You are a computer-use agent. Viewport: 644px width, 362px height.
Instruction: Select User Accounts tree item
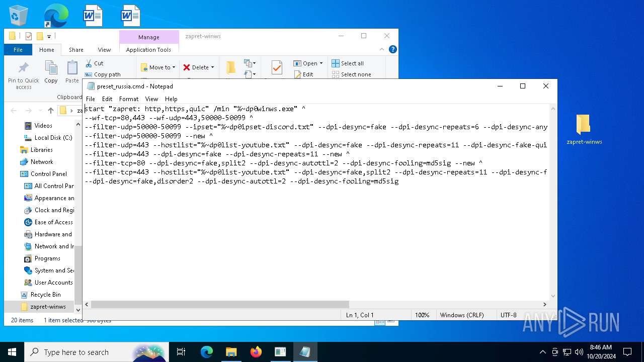coord(53,283)
